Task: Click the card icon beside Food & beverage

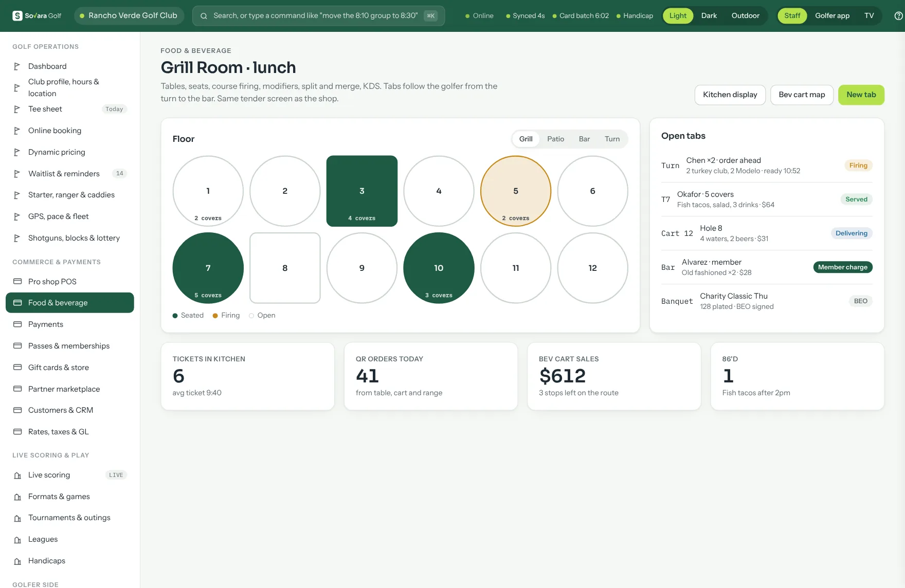Action: (x=17, y=303)
